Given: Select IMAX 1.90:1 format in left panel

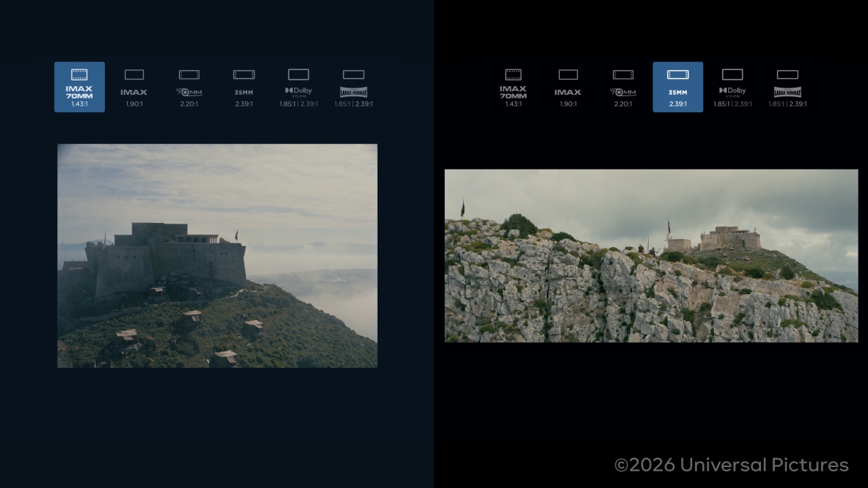Looking at the screenshot, I should [134, 87].
